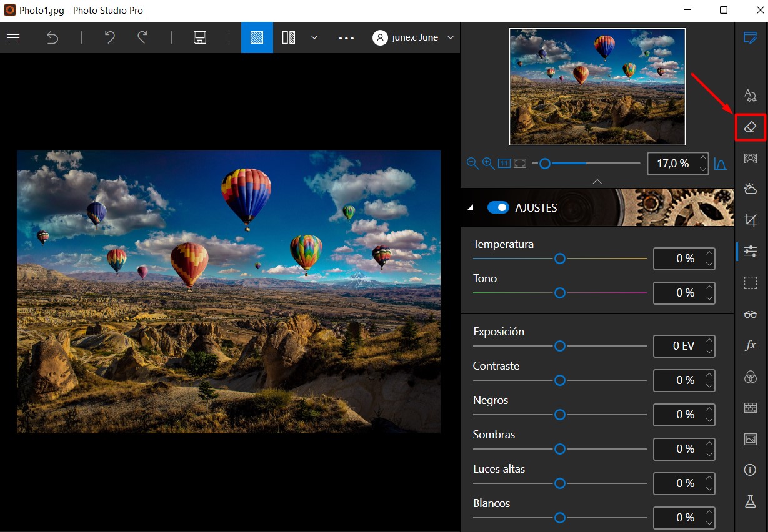Zoom out with the minus magnifier
Viewport: 768px width, 532px height.
473,164
